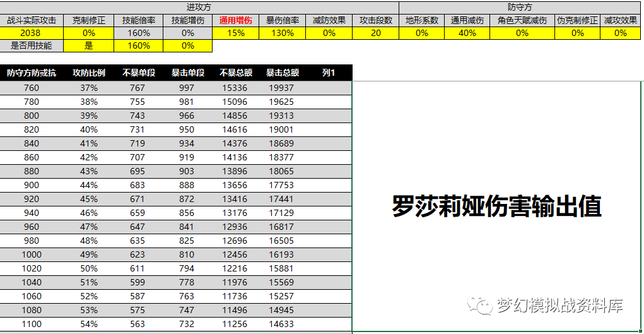Select the crit total cell 14633

[x=282, y=325]
